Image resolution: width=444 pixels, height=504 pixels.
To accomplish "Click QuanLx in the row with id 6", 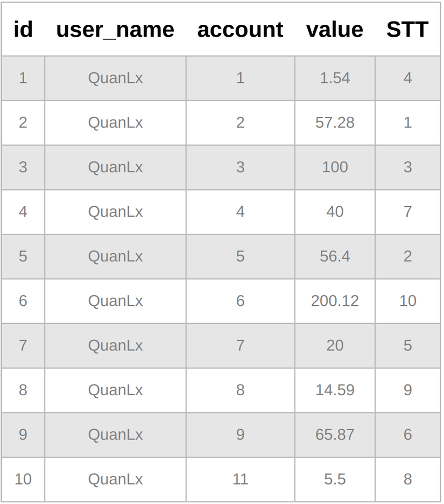I will coord(115,301).
